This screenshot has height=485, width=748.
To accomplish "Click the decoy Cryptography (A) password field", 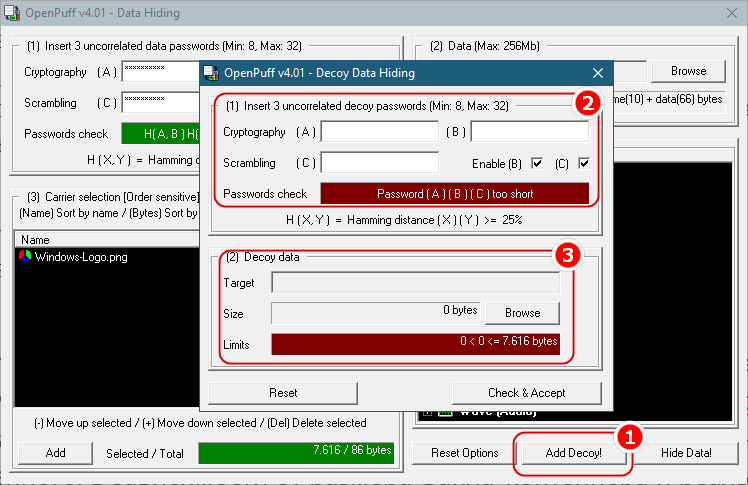I will (x=380, y=132).
